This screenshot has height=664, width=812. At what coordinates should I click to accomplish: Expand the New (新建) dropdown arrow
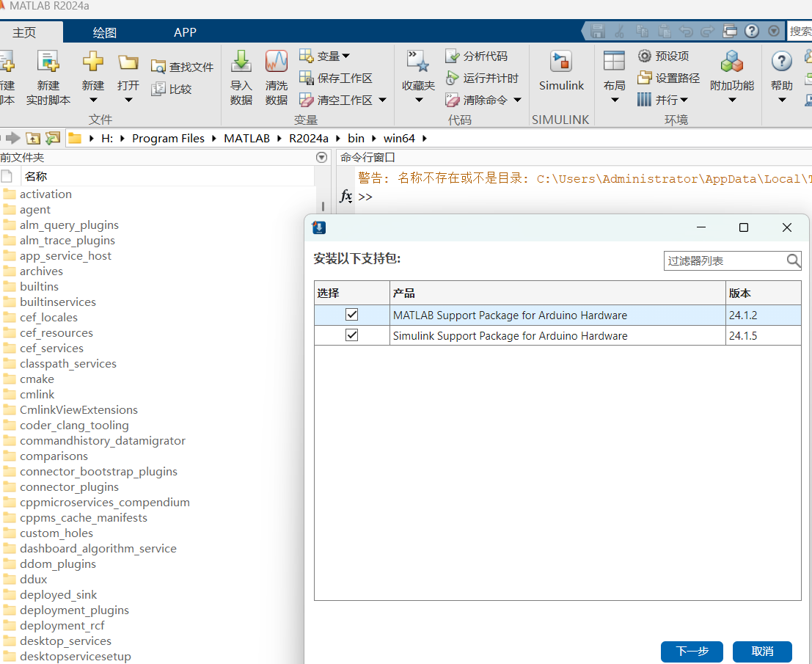(x=93, y=100)
